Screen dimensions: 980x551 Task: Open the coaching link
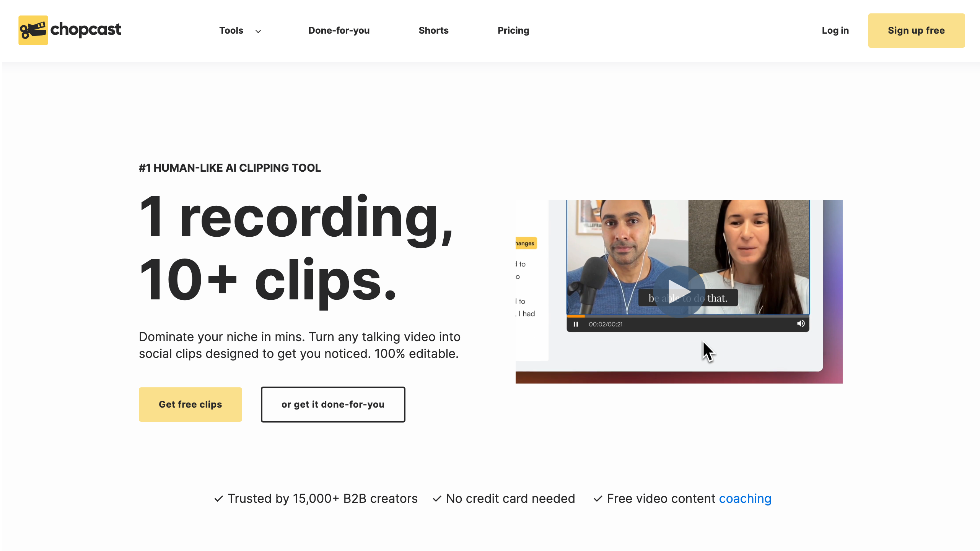pos(745,499)
